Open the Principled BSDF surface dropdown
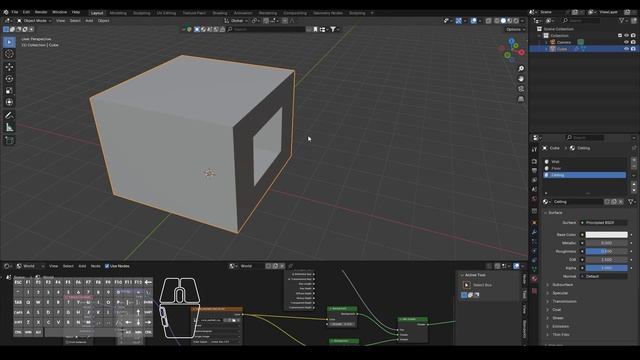Screen dimensions: 640x360 point(604,222)
